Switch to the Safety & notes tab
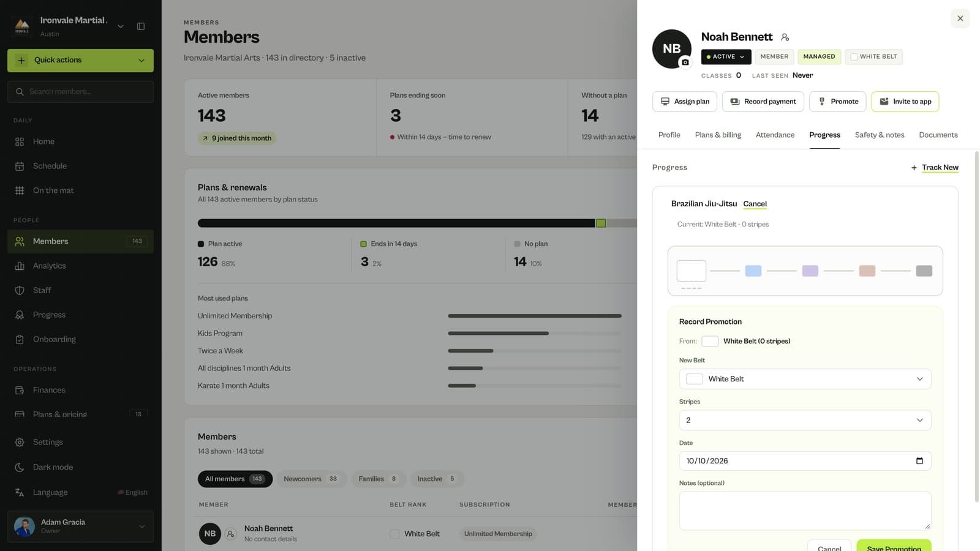Viewport: 980px width, 551px height. click(x=879, y=135)
